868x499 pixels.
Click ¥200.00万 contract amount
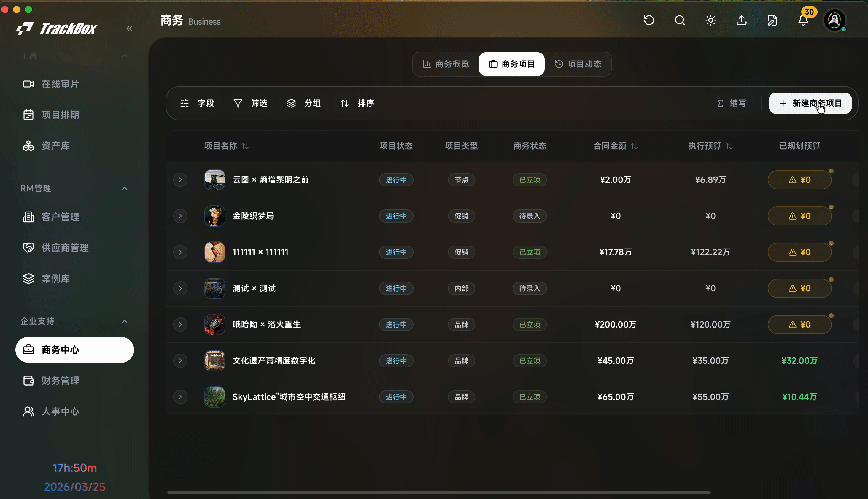tap(616, 325)
